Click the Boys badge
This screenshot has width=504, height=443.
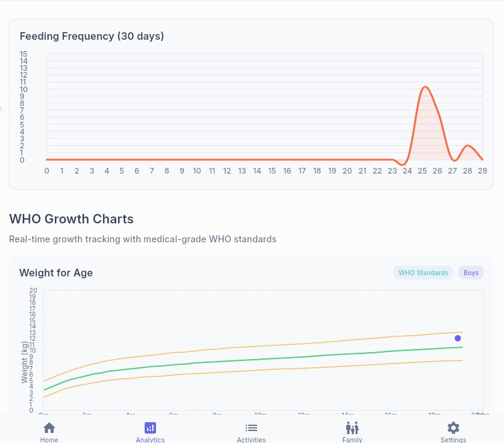point(471,273)
